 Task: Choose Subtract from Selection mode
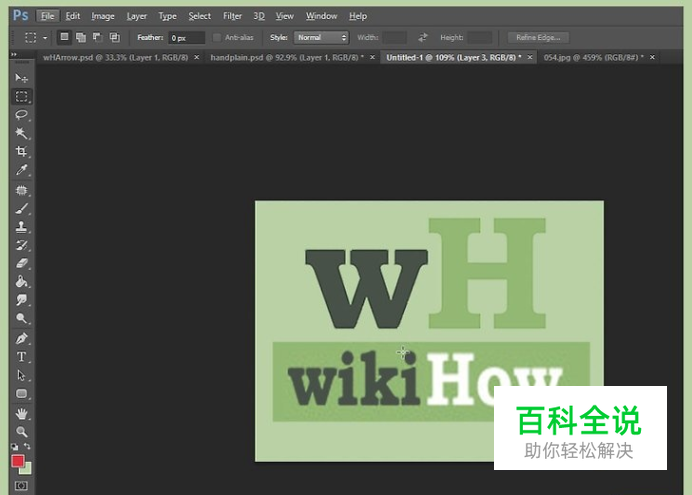pyautogui.click(x=98, y=38)
